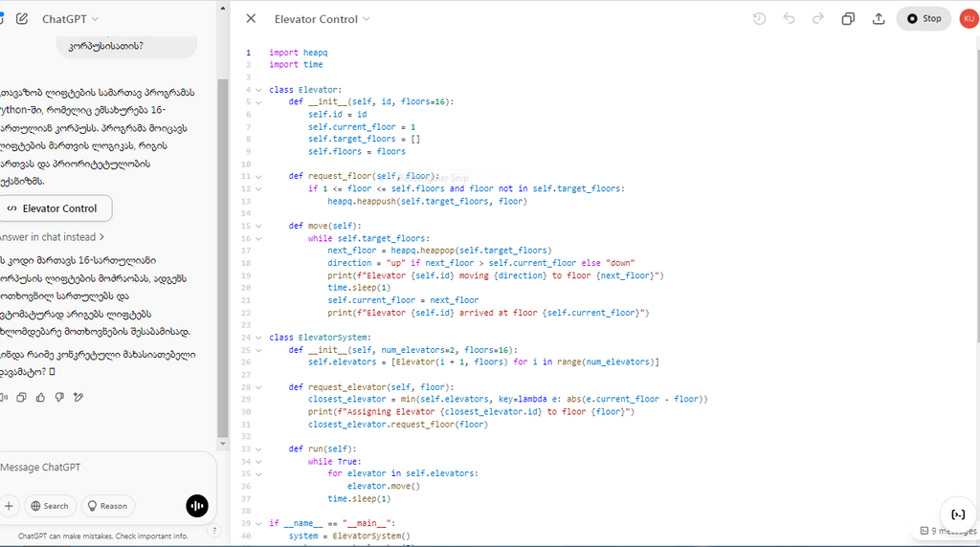Fold the run method at line 33

(x=258, y=449)
